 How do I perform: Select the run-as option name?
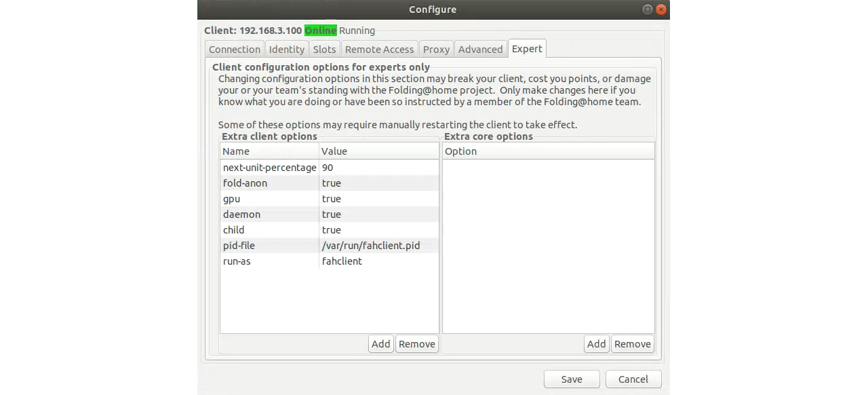point(237,261)
